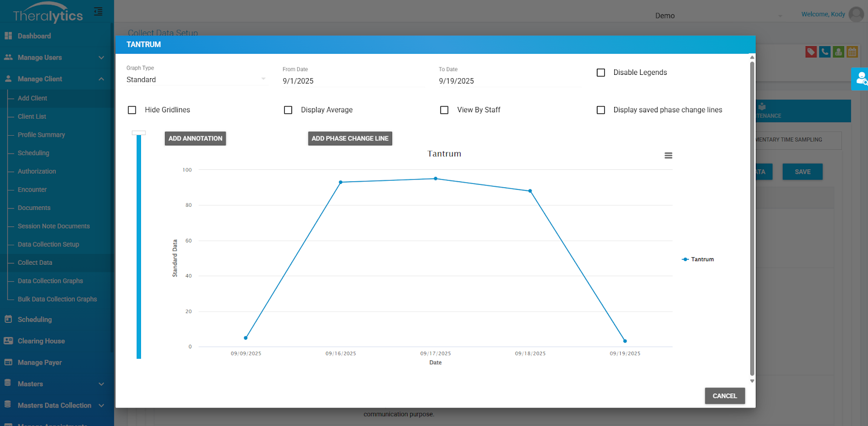Open Profile Summary in sidebar
868x426 pixels.
tap(41, 135)
